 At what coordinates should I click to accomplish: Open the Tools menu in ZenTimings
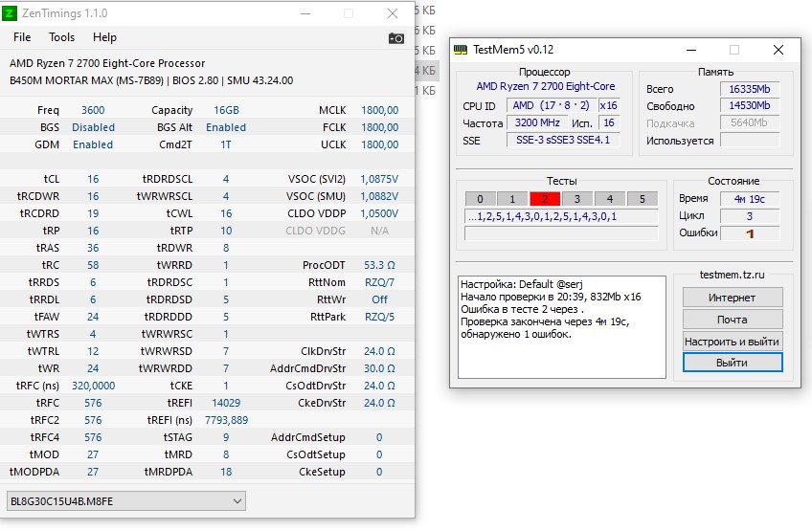coord(61,37)
